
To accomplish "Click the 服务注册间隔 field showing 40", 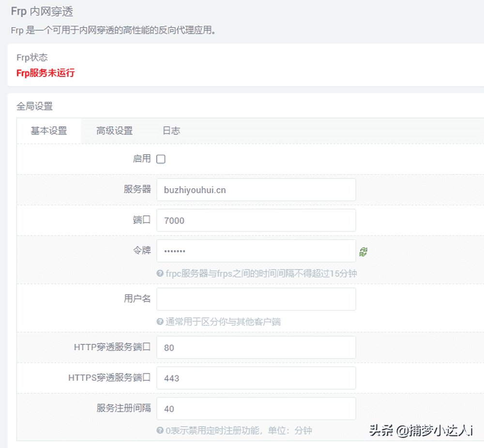I will (256, 408).
